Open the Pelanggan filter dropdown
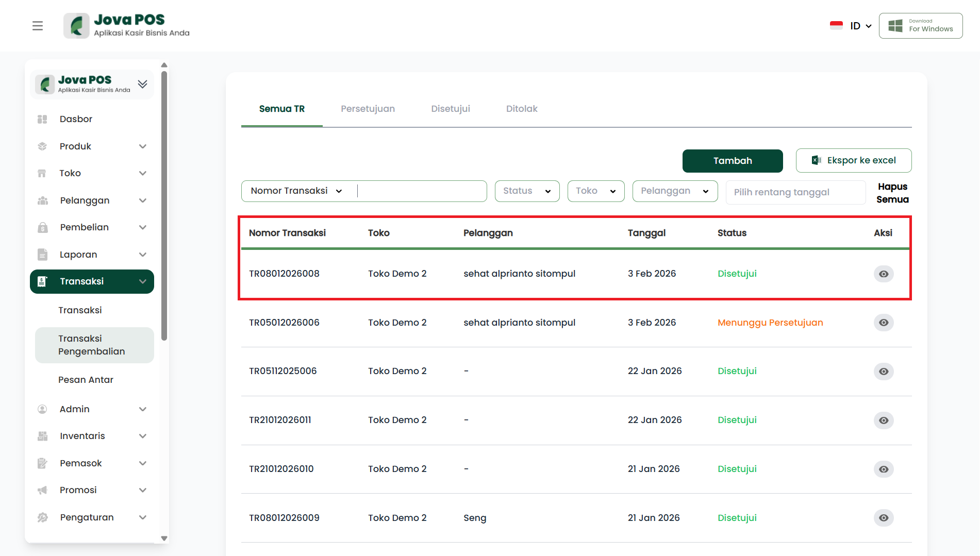Image resolution: width=980 pixels, height=556 pixels. click(x=675, y=191)
